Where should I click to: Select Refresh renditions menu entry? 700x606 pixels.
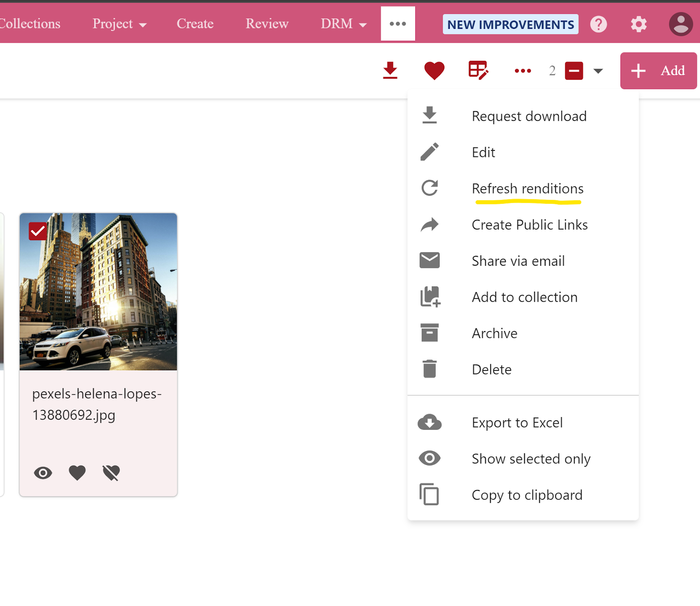click(x=523, y=188)
